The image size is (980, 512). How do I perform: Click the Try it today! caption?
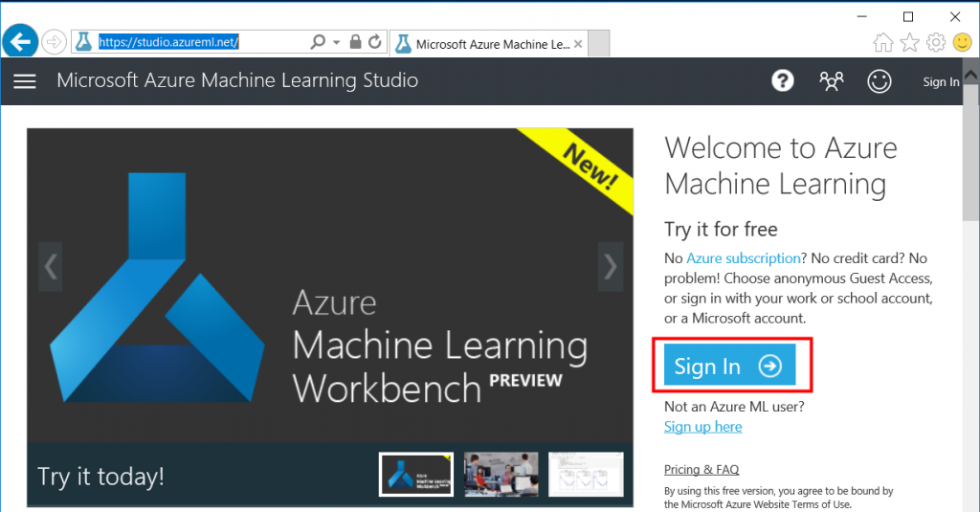click(101, 477)
